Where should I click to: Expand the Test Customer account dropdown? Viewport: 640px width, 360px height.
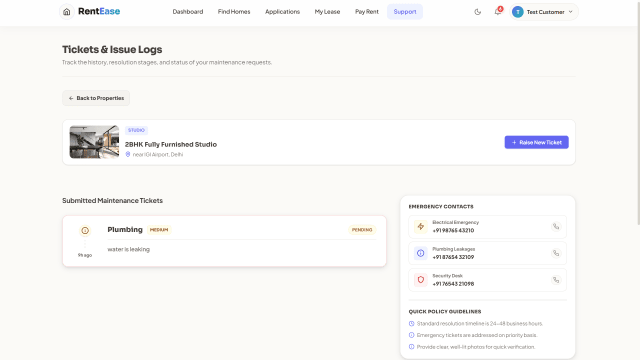(x=571, y=12)
